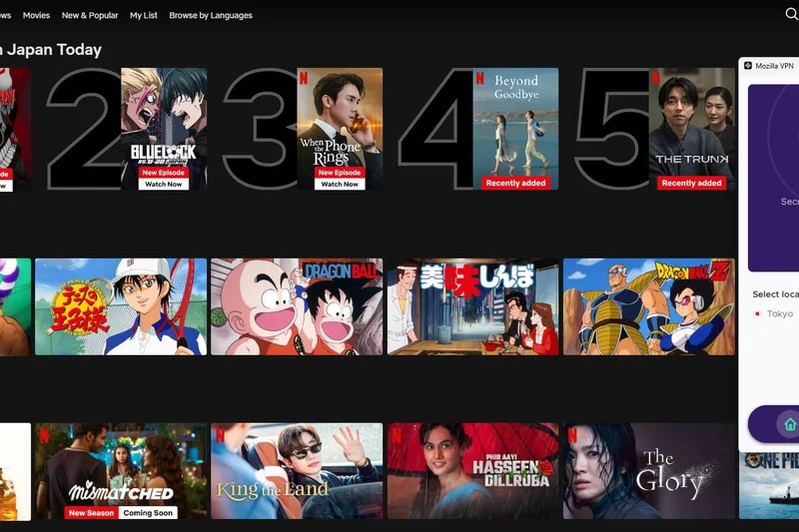The image size is (799, 532).
Task: Go to New & Popular section
Action: point(89,16)
